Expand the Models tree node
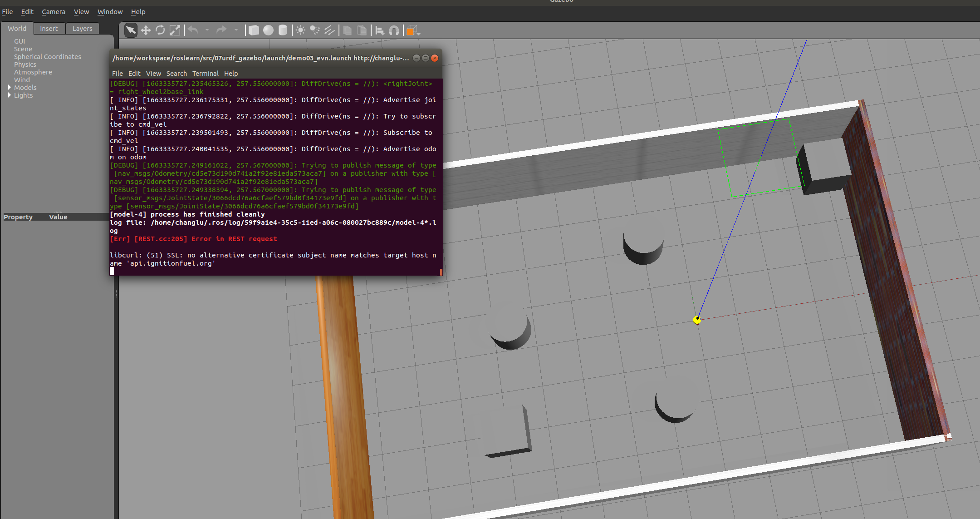Screen dimensions: 980x519 click(9, 88)
